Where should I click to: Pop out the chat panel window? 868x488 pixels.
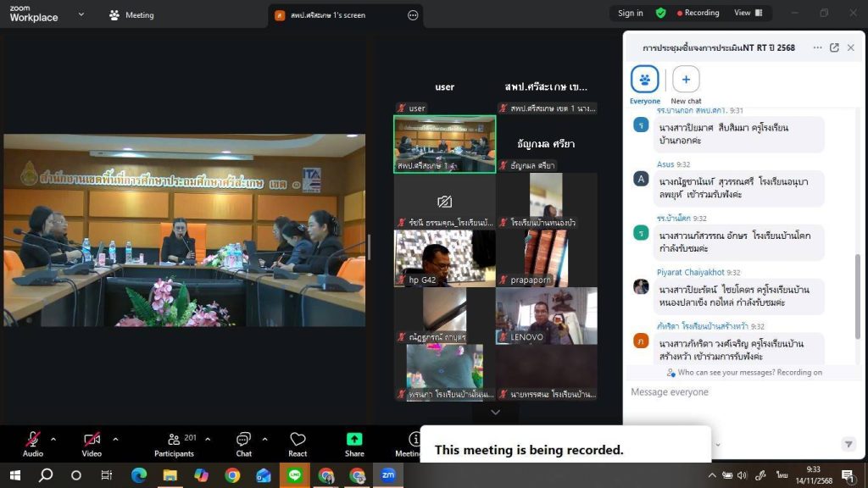(x=834, y=47)
